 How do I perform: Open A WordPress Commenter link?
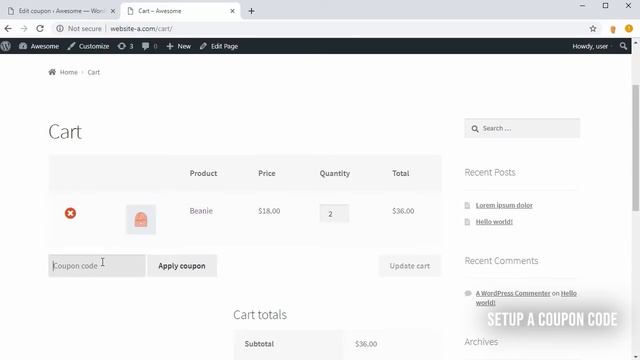tap(513, 293)
